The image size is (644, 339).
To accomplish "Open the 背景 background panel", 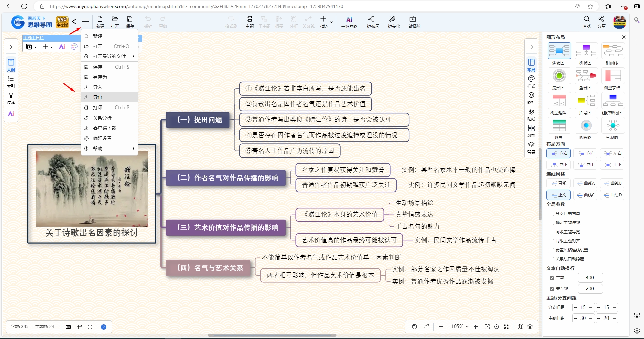I will point(531,147).
